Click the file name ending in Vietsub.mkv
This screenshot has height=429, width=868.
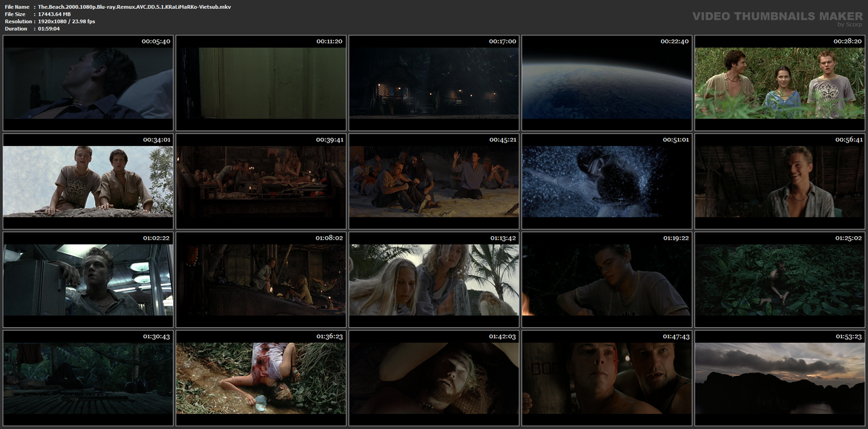point(134,7)
